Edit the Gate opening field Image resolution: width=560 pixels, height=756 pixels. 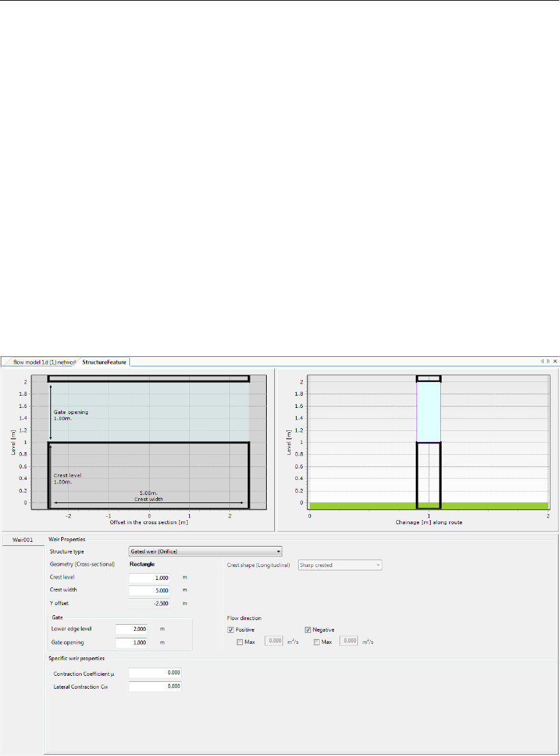(x=131, y=642)
